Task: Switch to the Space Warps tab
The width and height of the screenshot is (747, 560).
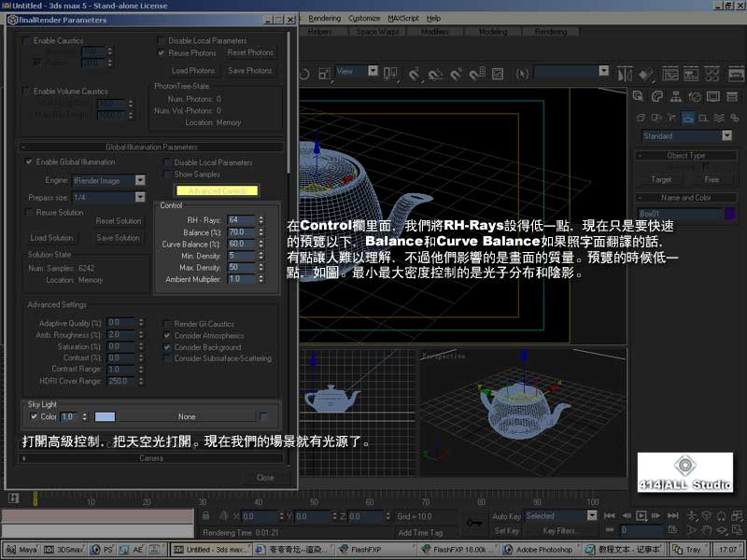Action: click(x=378, y=32)
